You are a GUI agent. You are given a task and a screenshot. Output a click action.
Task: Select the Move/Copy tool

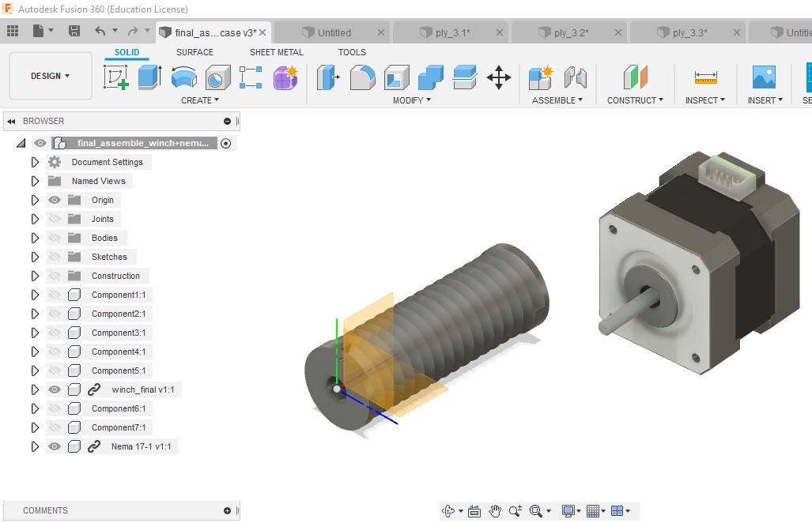pyautogui.click(x=499, y=77)
